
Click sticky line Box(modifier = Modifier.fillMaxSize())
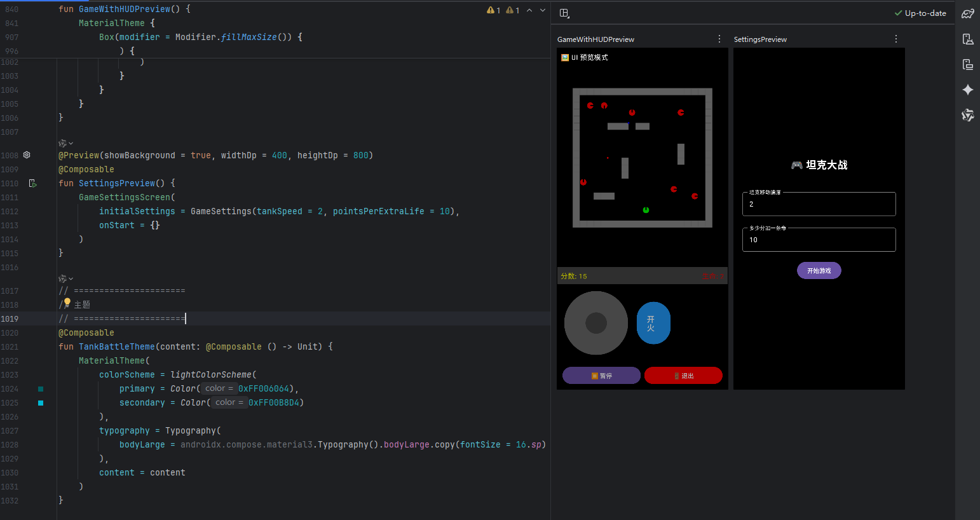[201, 37]
